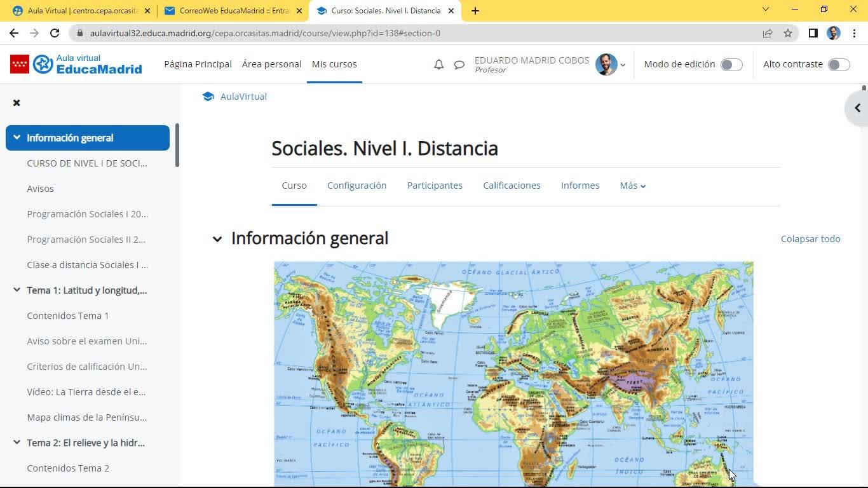
Task: Collapse Tema 1 in the course index
Action: click(17, 290)
